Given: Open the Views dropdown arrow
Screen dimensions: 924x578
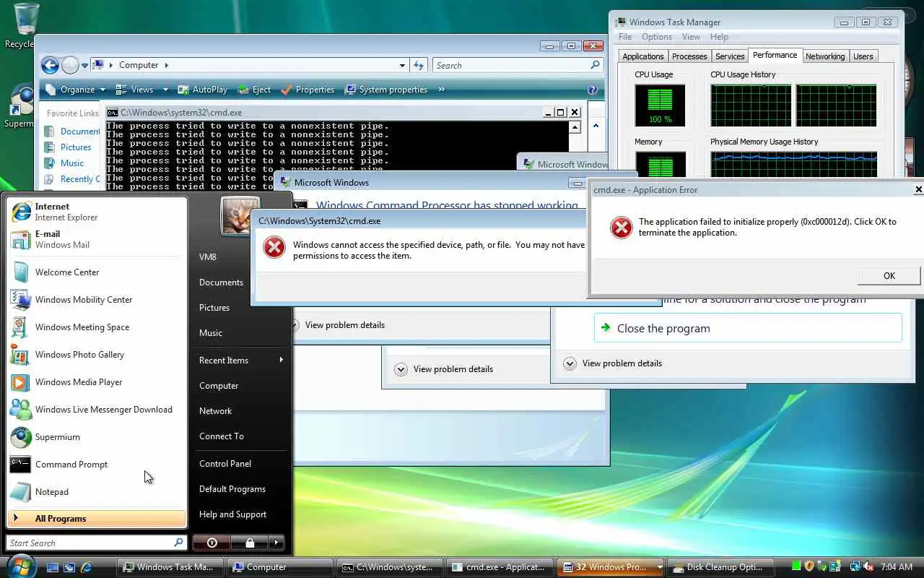Looking at the screenshot, I should [x=165, y=90].
